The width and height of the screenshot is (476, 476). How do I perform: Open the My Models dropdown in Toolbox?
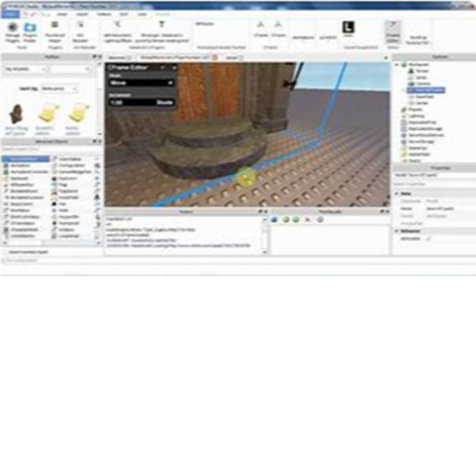click(25, 69)
